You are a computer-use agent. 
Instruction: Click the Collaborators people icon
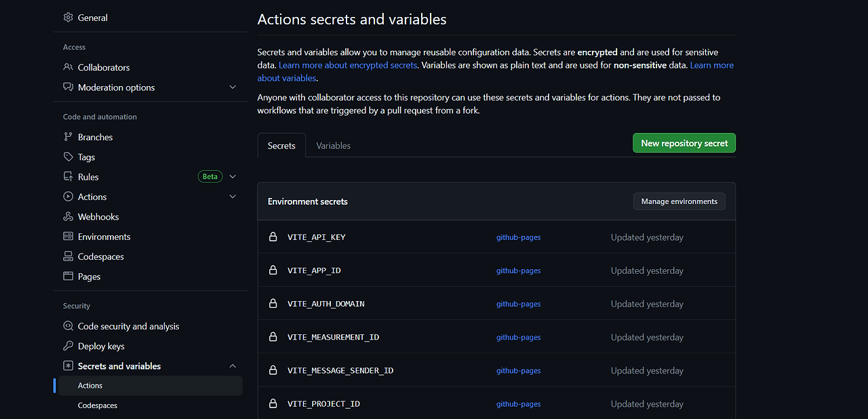pos(68,67)
